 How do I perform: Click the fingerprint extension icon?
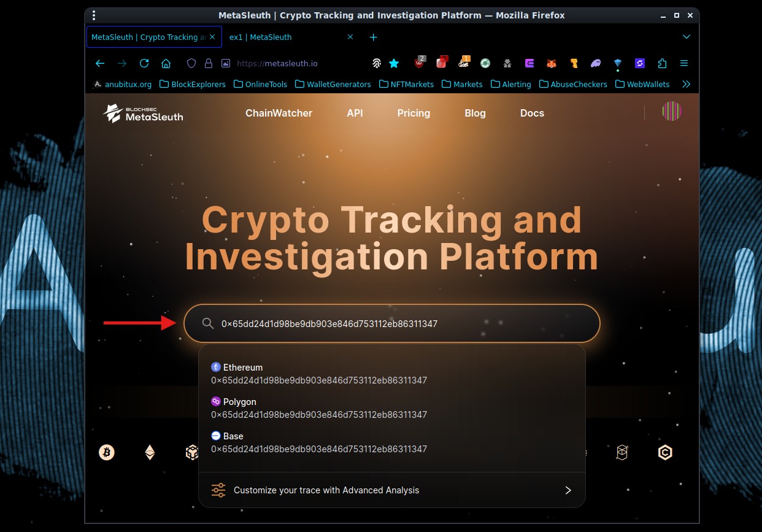(377, 63)
